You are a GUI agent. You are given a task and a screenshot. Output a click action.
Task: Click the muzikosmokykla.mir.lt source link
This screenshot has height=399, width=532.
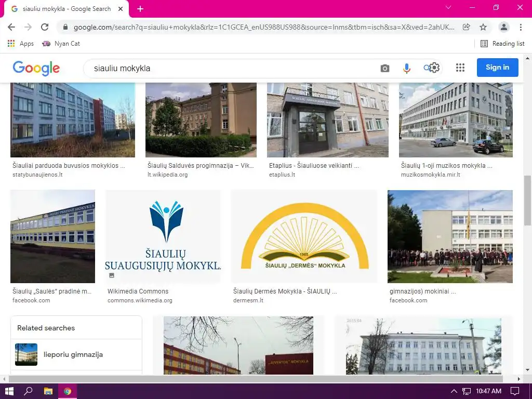tap(431, 175)
